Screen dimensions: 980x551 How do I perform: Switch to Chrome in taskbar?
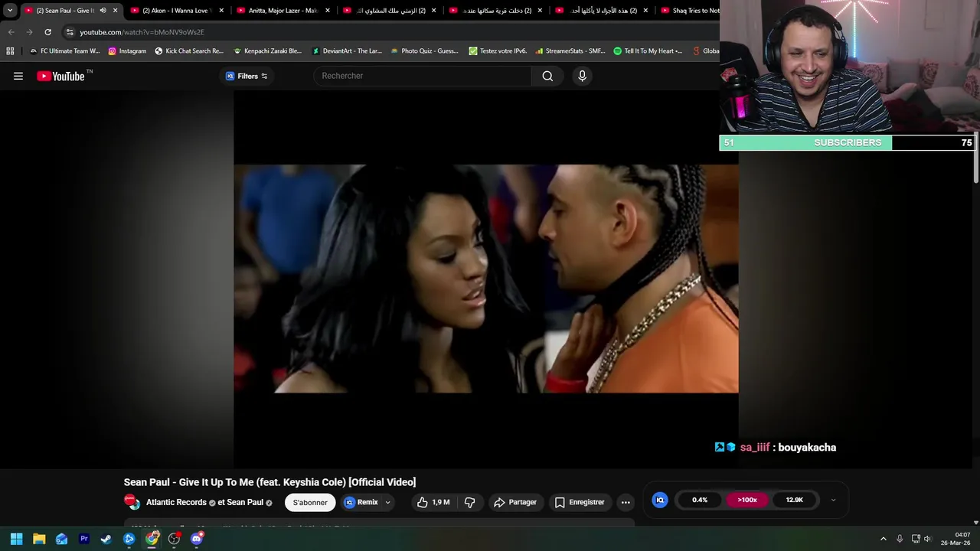pyautogui.click(x=152, y=539)
